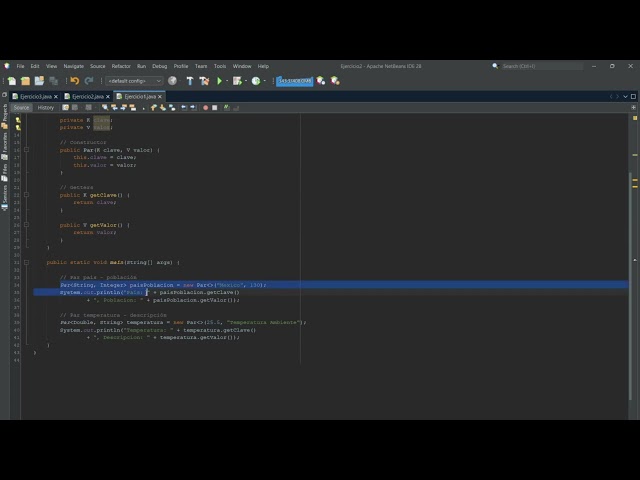640x480 pixels.
Task: Open the Window menu
Action: [242, 66]
